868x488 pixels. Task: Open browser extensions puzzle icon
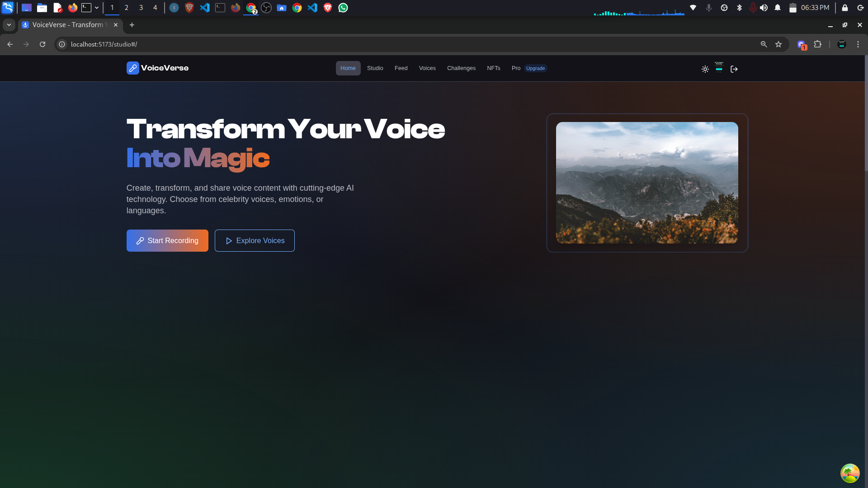point(817,44)
